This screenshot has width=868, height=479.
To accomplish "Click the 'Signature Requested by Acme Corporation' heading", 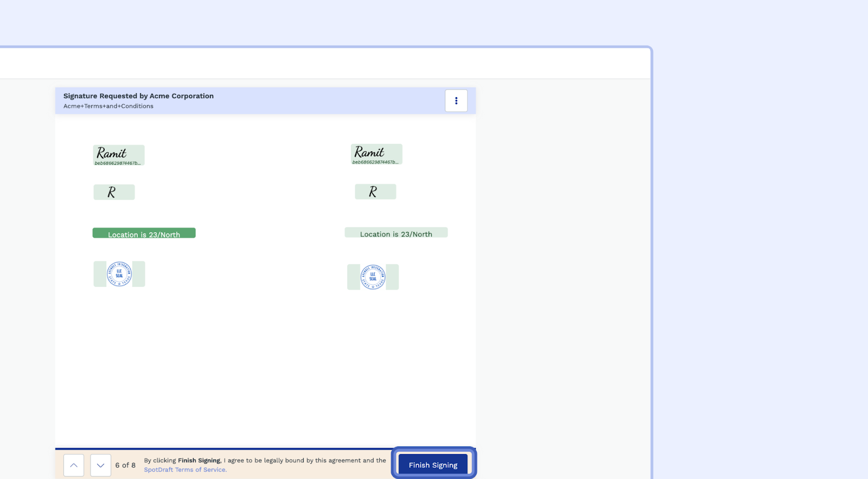I will point(138,96).
